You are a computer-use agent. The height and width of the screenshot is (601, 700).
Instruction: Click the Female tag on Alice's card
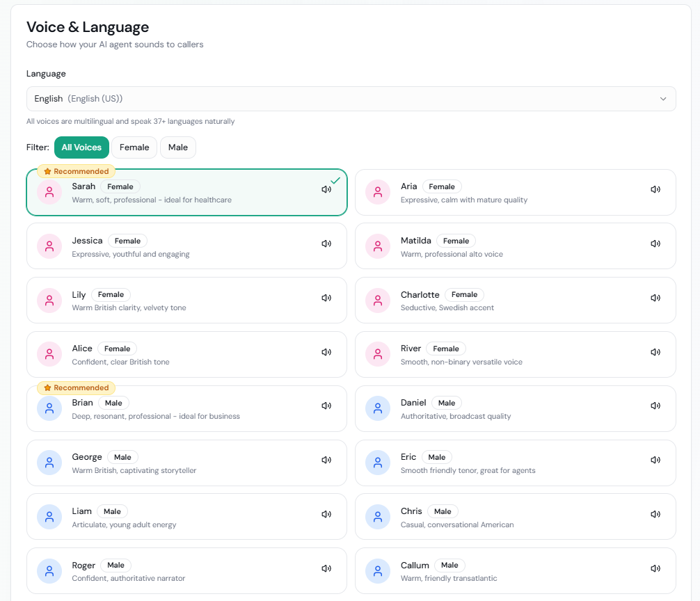coord(117,348)
